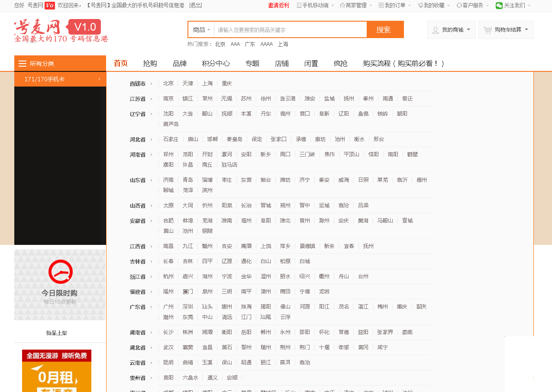Select 长春 in 吉林省 row
552x392 pixels.
(x=168, y=261)
